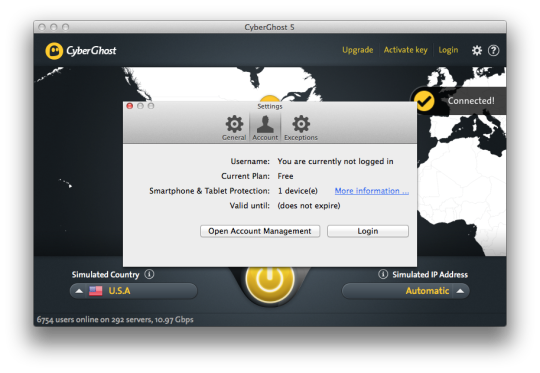540x373 pixels.
Task: Open help with the question mark icon
Action: tap(494, 51)
